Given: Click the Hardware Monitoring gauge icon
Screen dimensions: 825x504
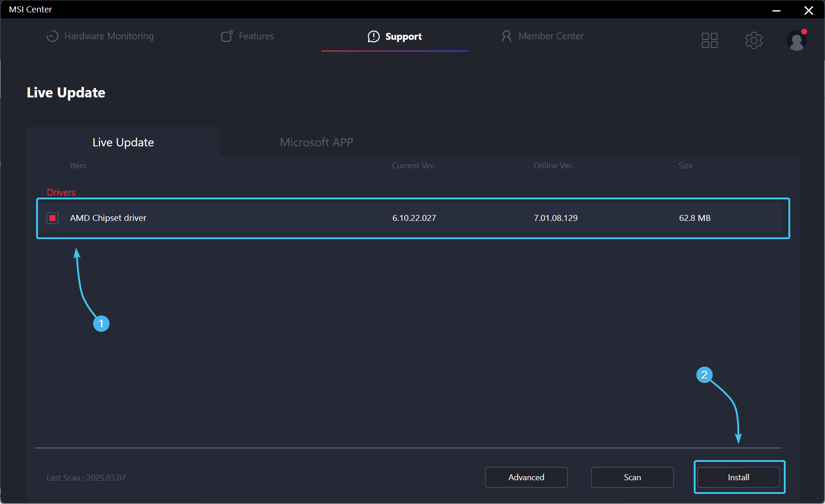Looking at the screenshot, I should click(53, 36).
